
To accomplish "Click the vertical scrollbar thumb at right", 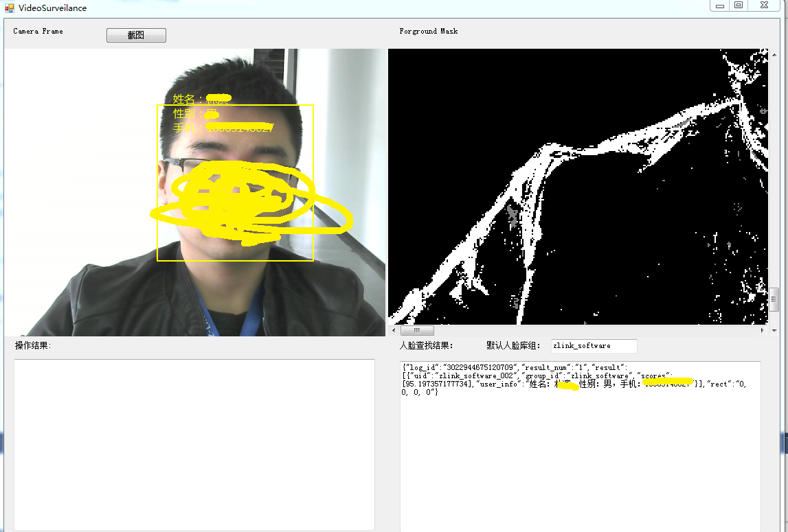I will (x=774, y=299).
